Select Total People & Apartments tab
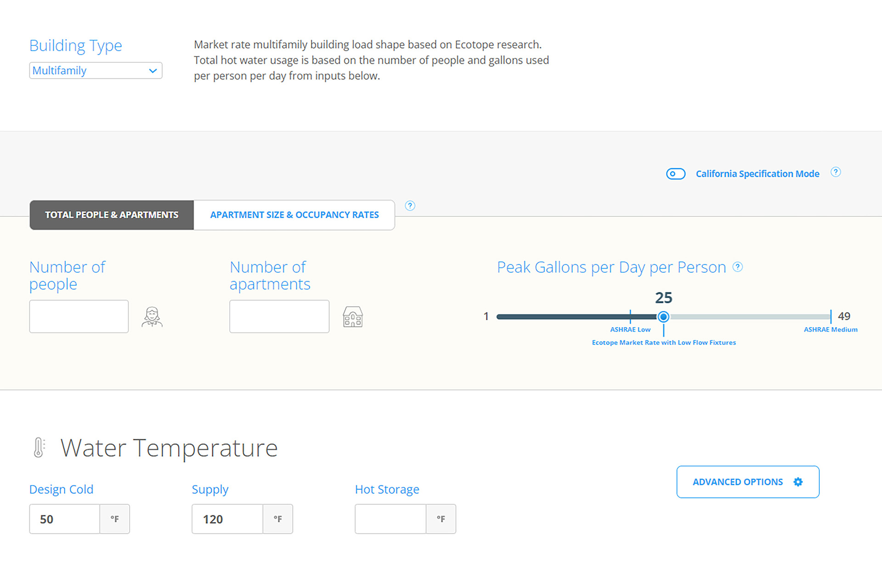Viewport: 882px width, 588px height. click(x=112, y=215)
